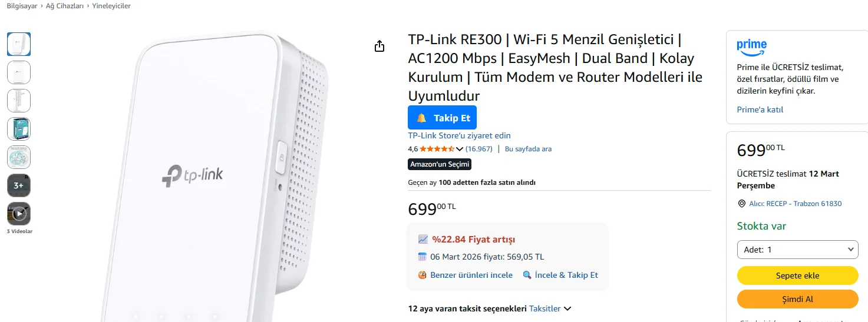868x322 pixels.
Task: Click the share icon above product image
Action: click(379, 46)
